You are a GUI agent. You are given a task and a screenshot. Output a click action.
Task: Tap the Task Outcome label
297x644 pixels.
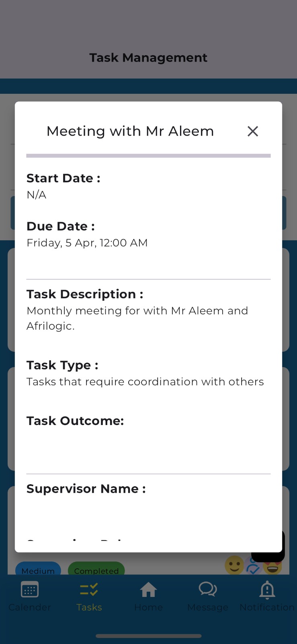coord(75,421)
